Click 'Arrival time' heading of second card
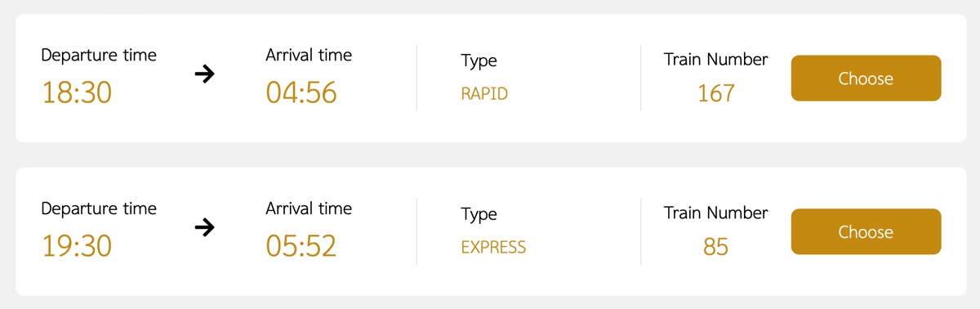980x309 pixels. pos(309,208)
